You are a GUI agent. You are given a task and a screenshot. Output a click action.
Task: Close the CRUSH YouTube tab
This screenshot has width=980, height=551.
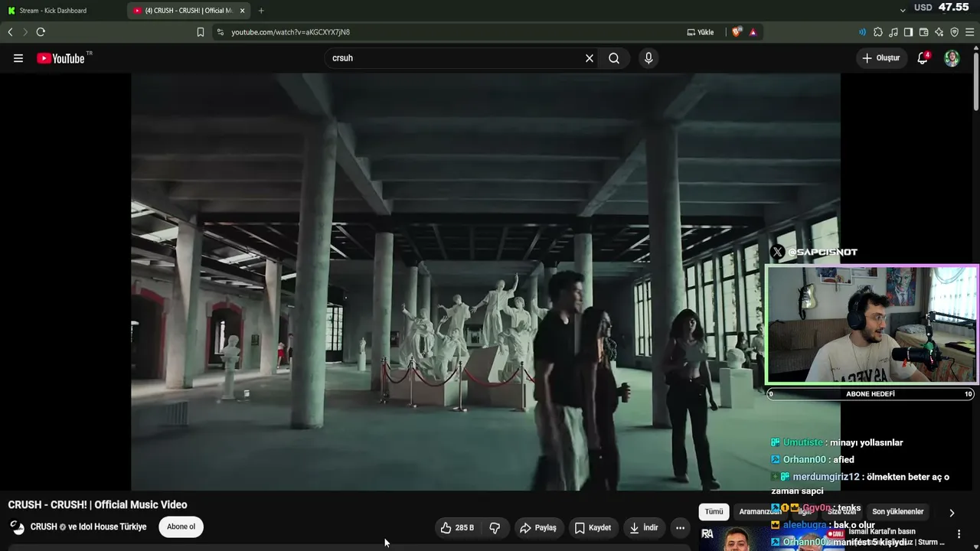[242, 11]
